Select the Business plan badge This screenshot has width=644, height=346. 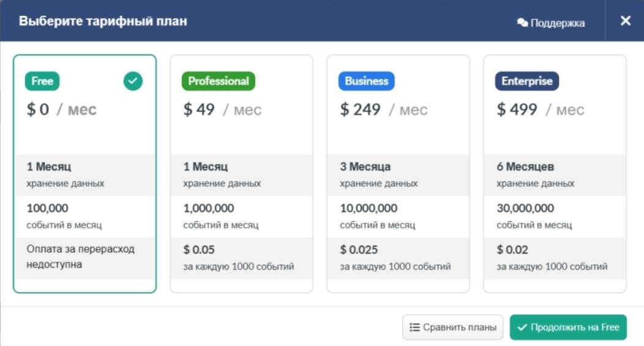tap(366, 81)
